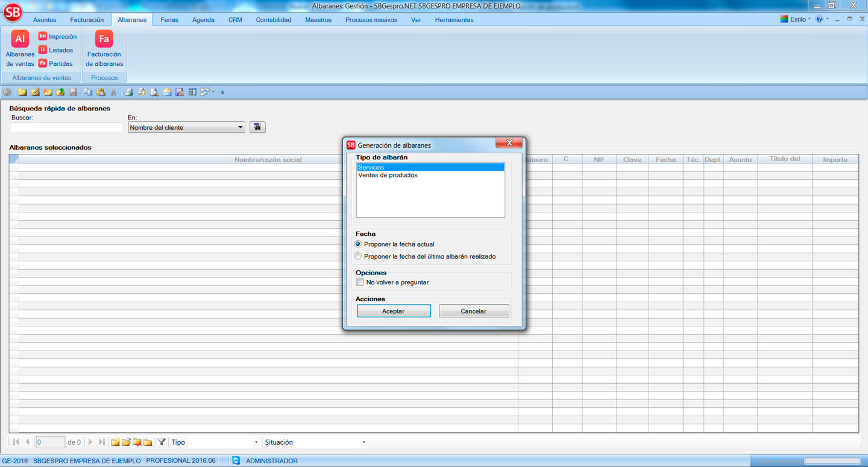Open the Contabilidad tab

tap(273, 20)
